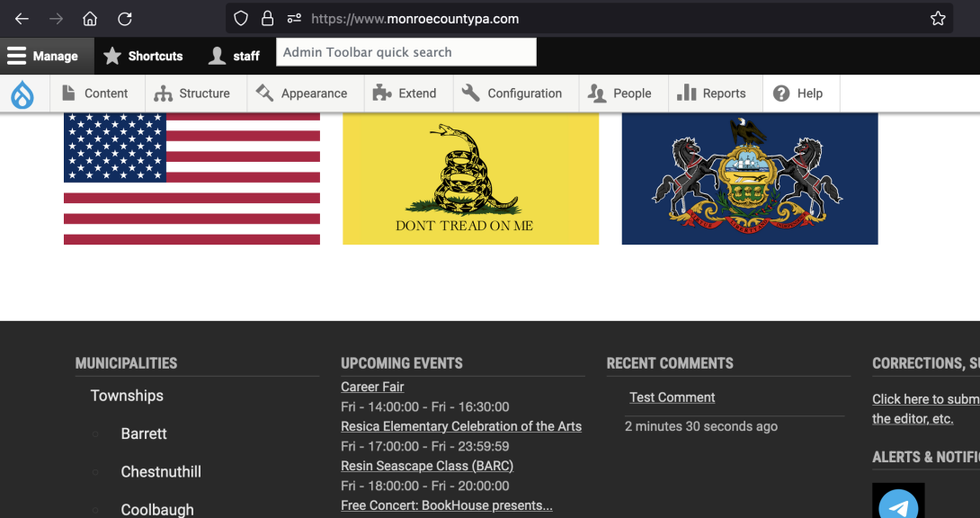Image resolution: width=980 pixels, height=518 pixels.
Task: Click the shield tracking protection icon
Action: 241,19
